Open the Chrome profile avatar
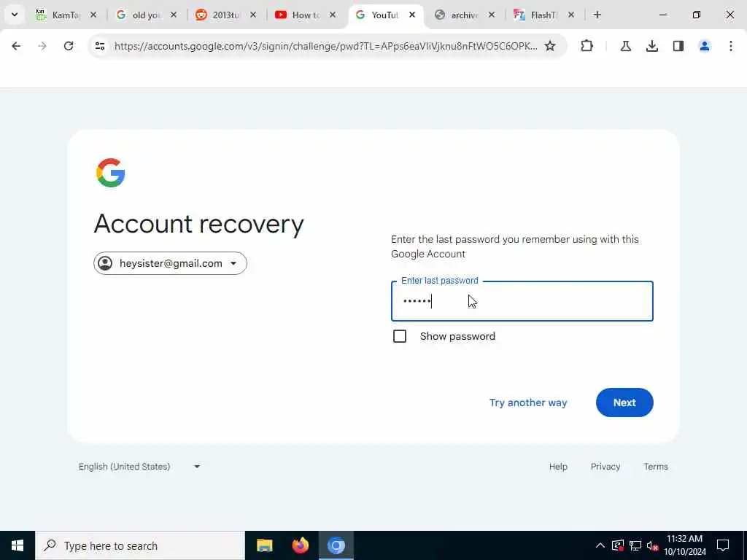 tap(705, 46)
